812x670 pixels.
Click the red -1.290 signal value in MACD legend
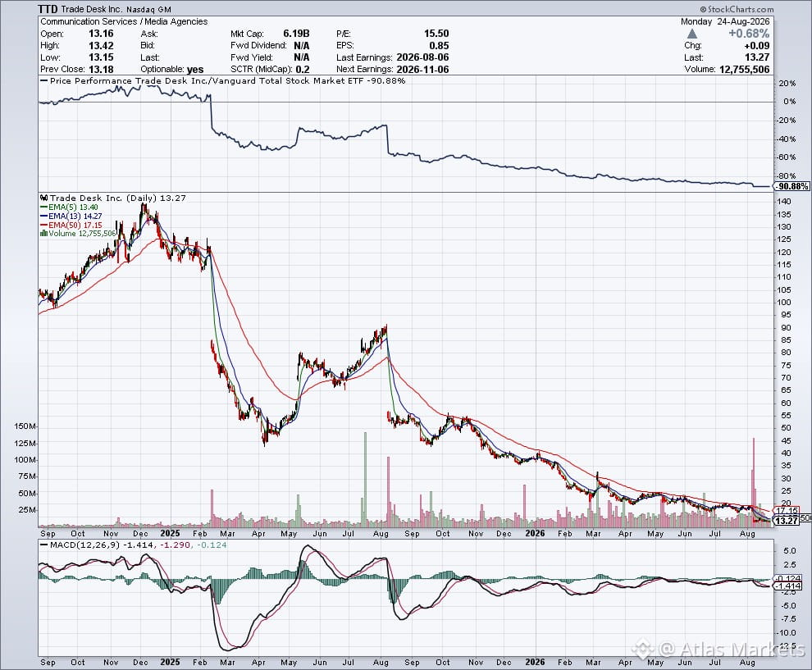175,545
